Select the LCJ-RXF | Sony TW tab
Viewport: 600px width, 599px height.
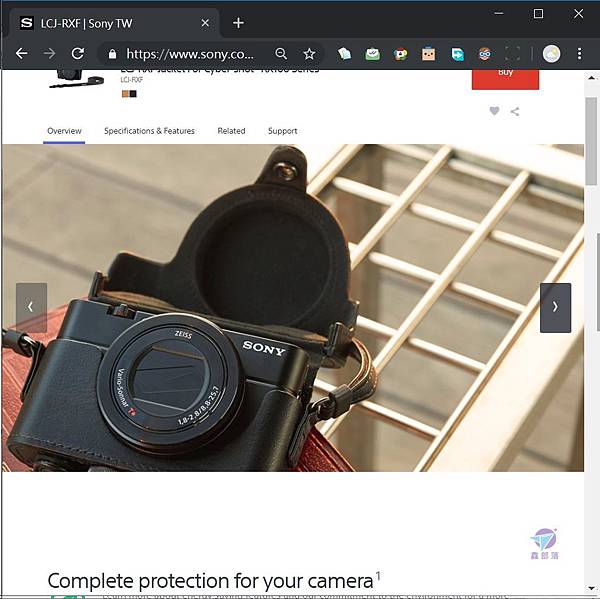pos(113,23)
